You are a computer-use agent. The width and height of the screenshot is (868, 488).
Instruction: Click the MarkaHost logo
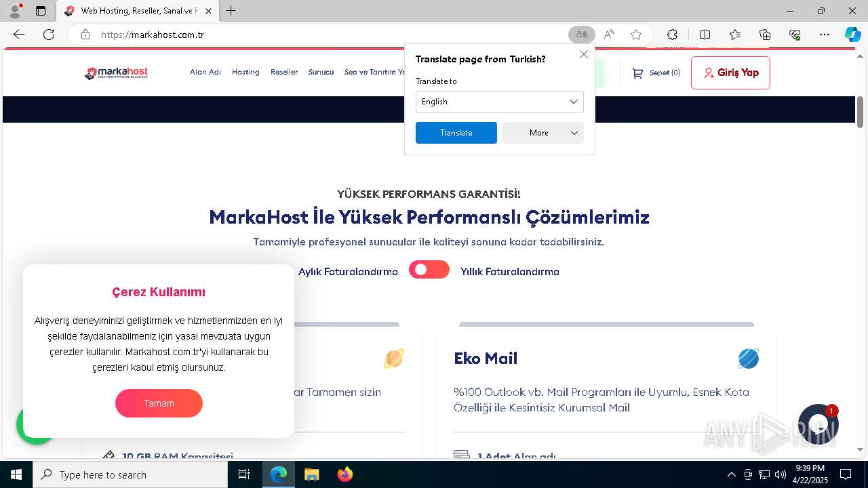click(116, 73)
